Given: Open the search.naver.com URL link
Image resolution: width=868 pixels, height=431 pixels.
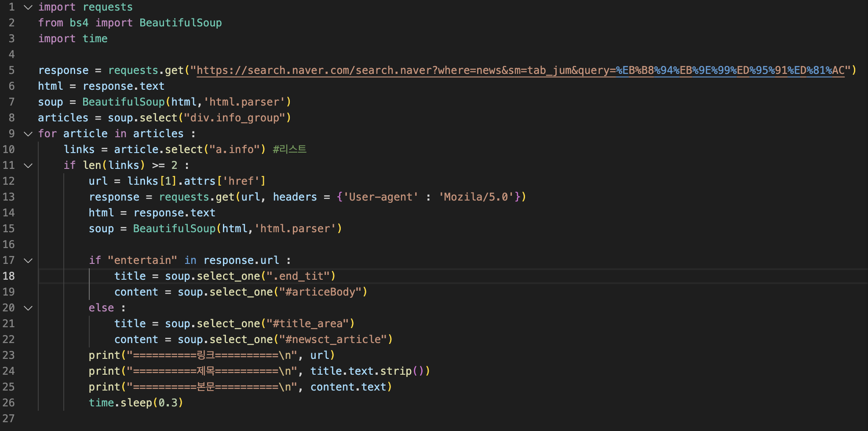Looking at the screenshot, I should [x=520, y=70].
